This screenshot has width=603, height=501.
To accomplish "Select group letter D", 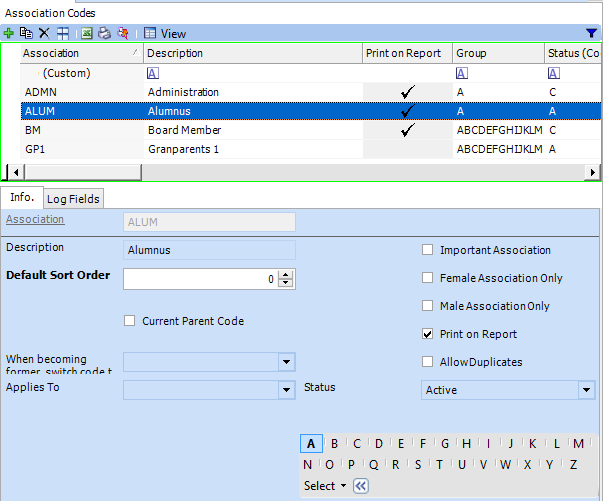I will (379, 444).
